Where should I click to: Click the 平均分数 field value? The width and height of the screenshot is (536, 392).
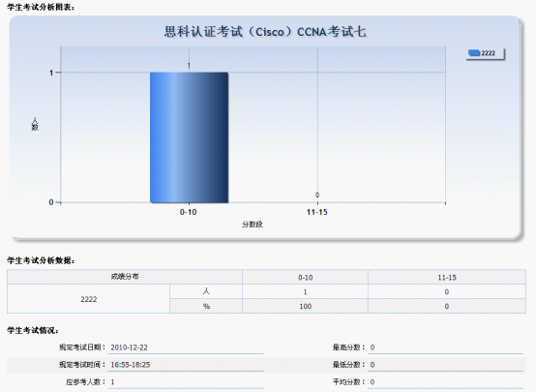click(x=445, y=381)
